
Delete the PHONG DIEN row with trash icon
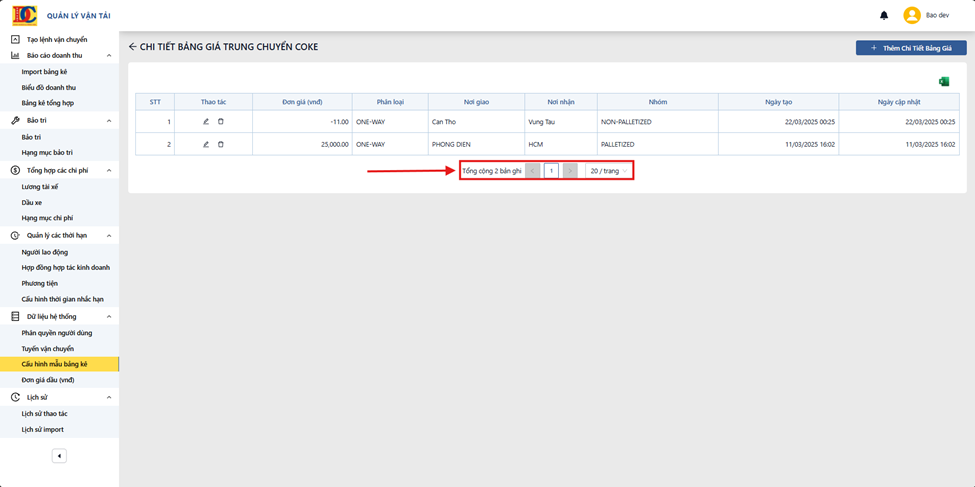[221, 144]
